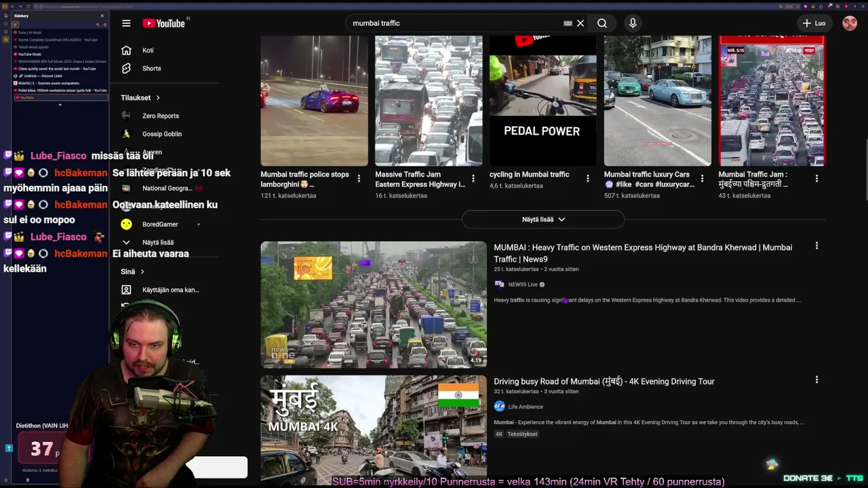Click the Koti home icon
Viewport: 868px width, 488px height.
tap(126, 50)
